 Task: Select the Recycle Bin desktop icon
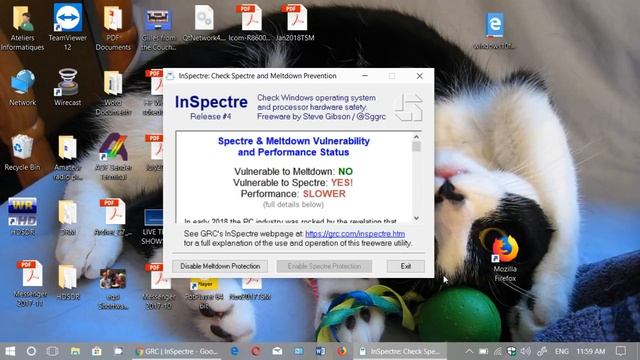tap(22, 153)
